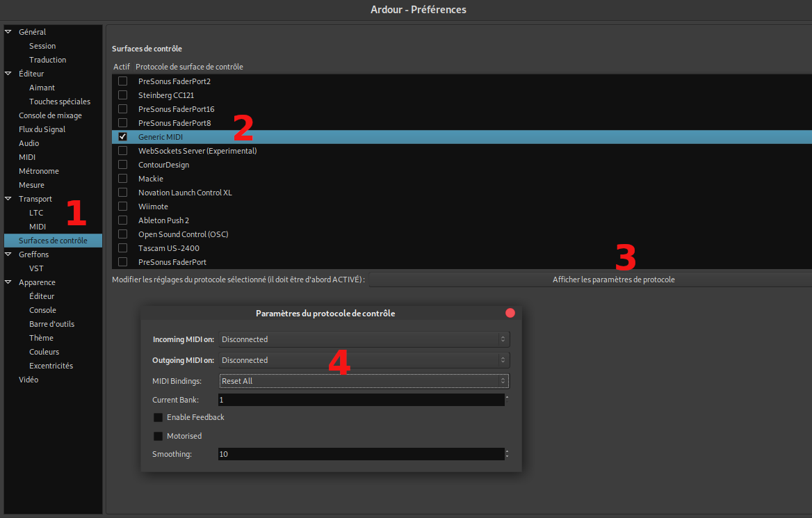
Task: Collapse the Transport tree section
Action: (8, 198)
